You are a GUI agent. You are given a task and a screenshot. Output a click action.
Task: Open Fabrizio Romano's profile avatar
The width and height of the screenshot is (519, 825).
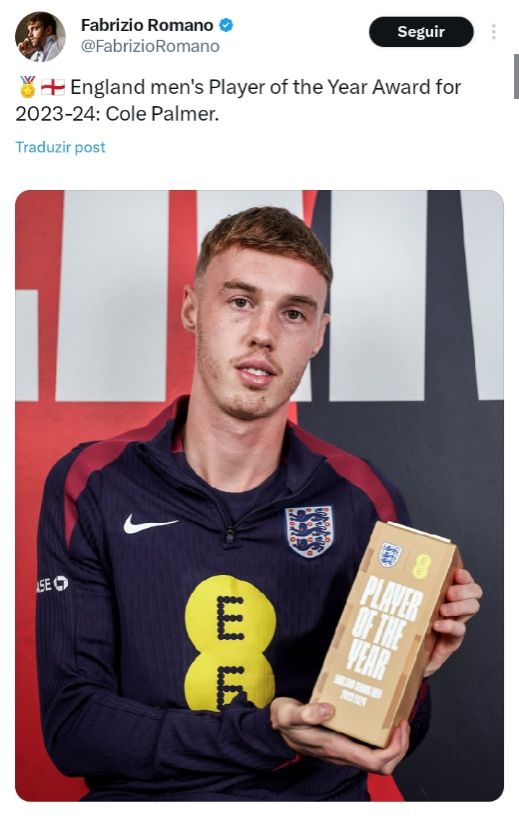pyautogui.click(x=40, y=37)
